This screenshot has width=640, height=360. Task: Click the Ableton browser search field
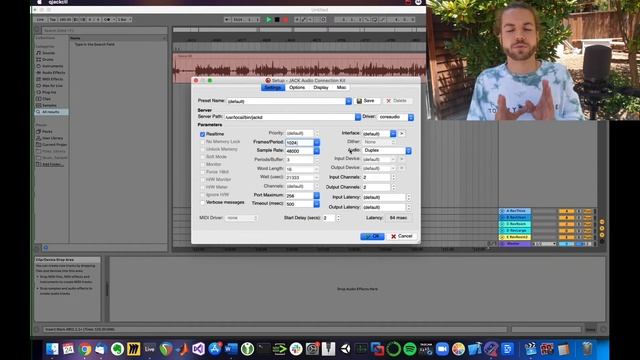[104, 31]
